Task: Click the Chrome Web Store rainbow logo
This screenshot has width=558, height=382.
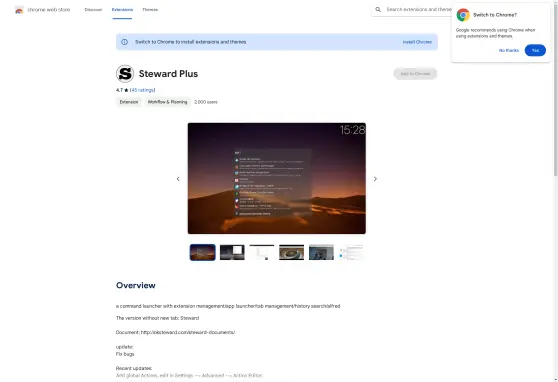Action: tap(19, 10)
